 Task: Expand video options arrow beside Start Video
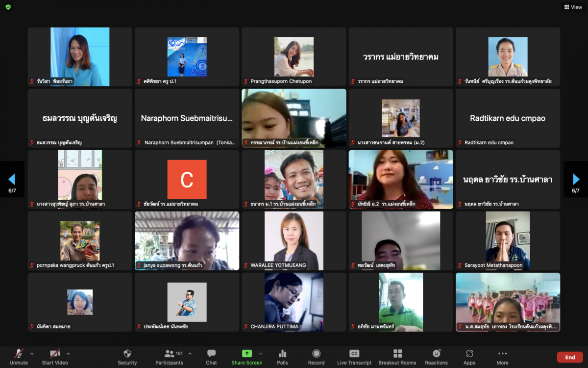pos(68,353)
